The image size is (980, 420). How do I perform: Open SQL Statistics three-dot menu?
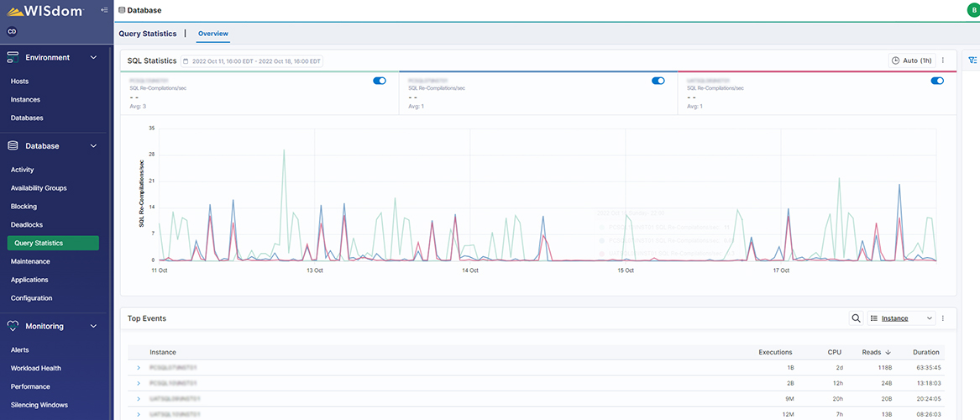(943, 60)
